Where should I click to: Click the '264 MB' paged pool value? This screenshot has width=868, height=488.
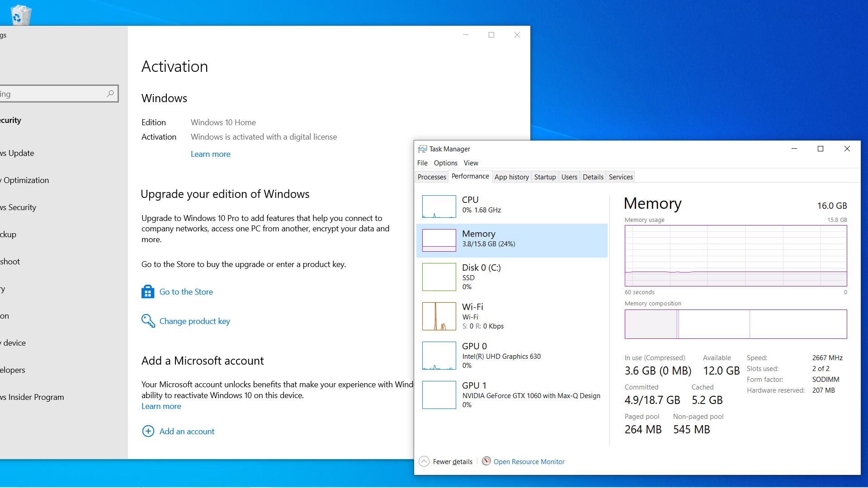(643, 430)
